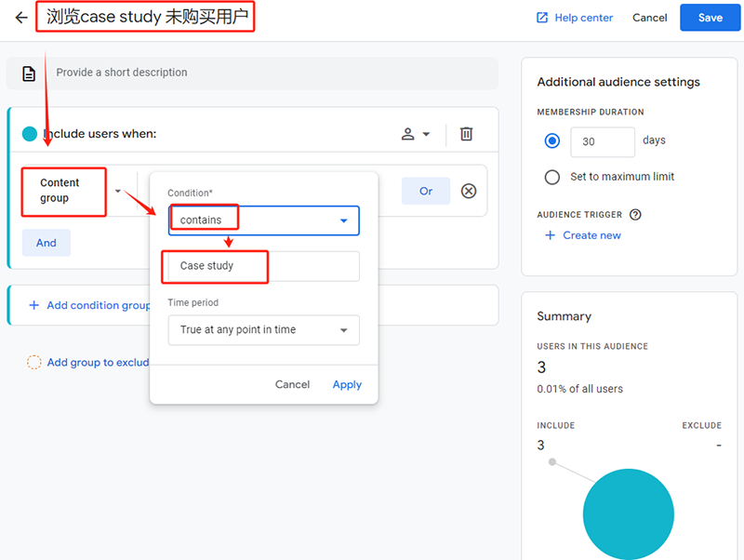Click Add condition group
The image size is (744, 560).
click(89, 305)
